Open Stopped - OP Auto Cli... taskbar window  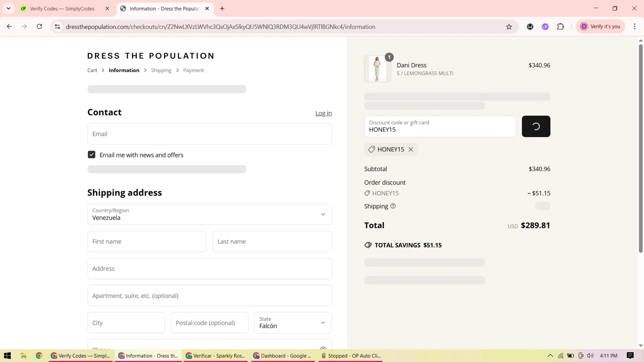(350, 356)
